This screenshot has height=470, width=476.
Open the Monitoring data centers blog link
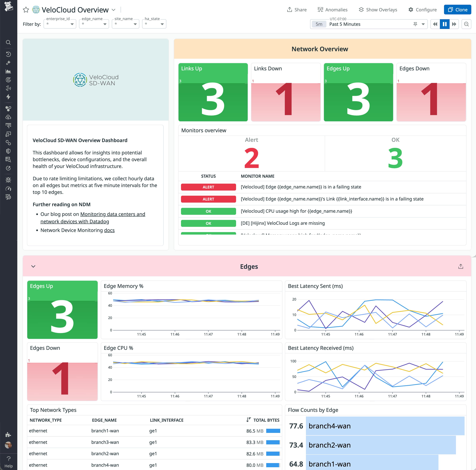[x=112, y=214]
